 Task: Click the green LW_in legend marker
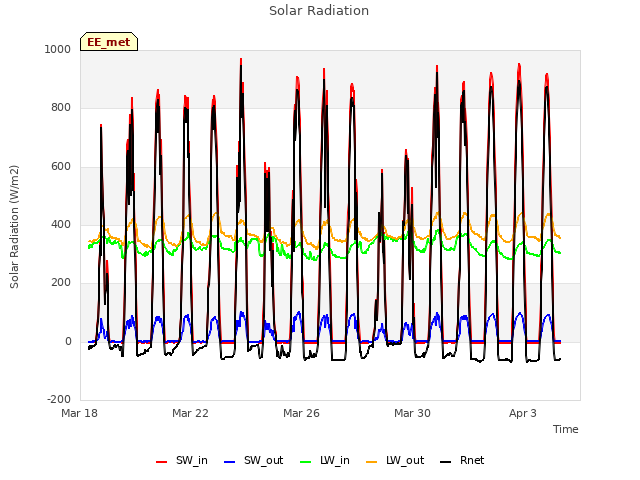click(305, 462)
